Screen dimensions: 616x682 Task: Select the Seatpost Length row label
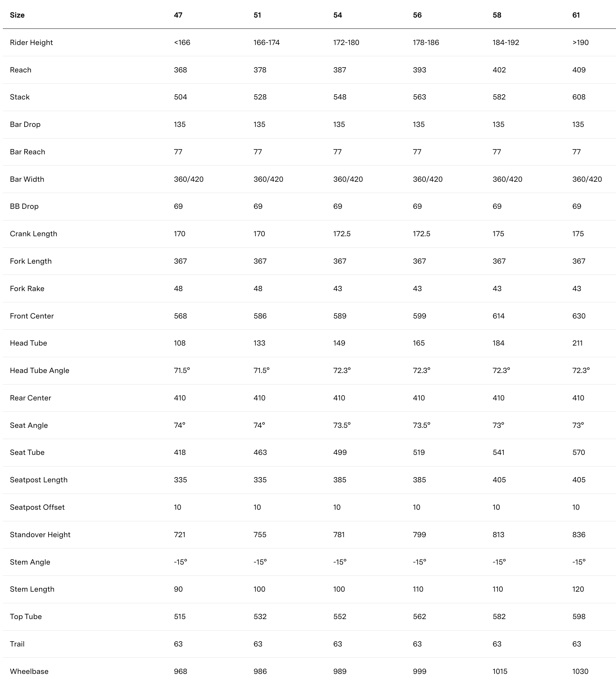(39, 480)
